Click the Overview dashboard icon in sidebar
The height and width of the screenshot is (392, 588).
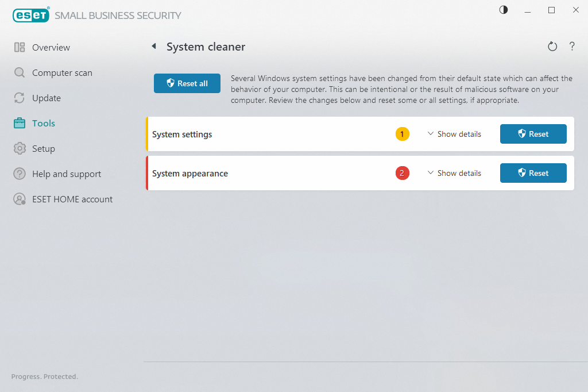[x=20, y=48]
